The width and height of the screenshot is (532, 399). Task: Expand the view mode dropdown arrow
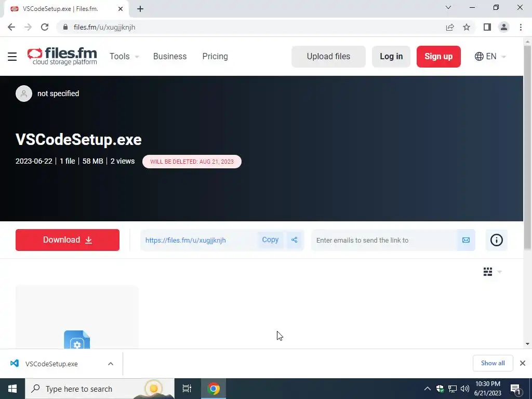click(x=499, y=272)
